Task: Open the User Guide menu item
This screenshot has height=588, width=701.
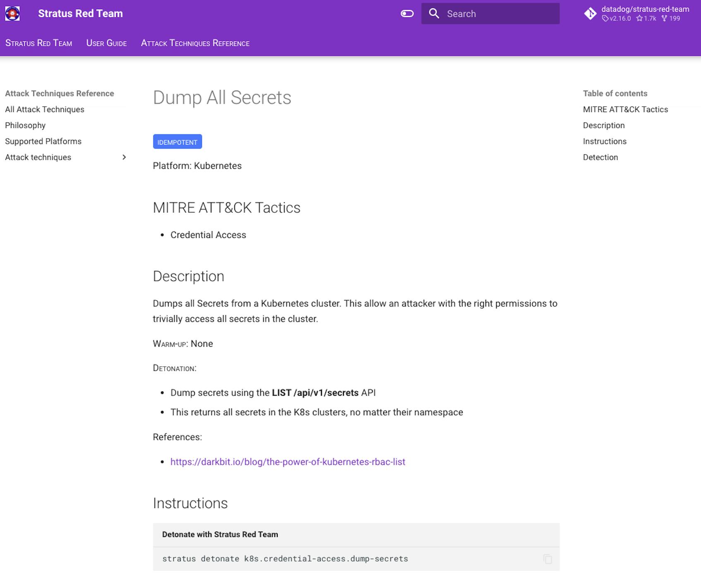Action: [x=106, y=43]
